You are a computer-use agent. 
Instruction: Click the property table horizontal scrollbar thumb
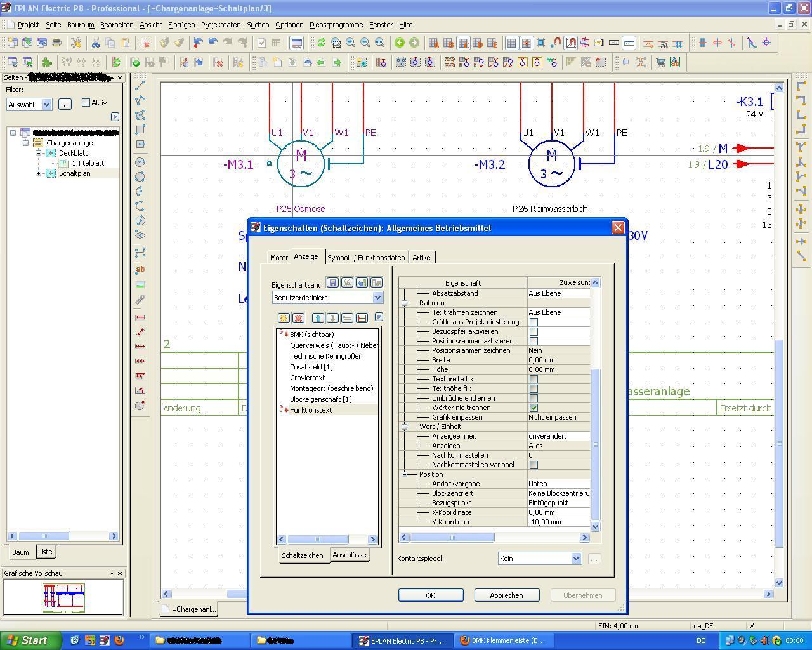point(452,538)
